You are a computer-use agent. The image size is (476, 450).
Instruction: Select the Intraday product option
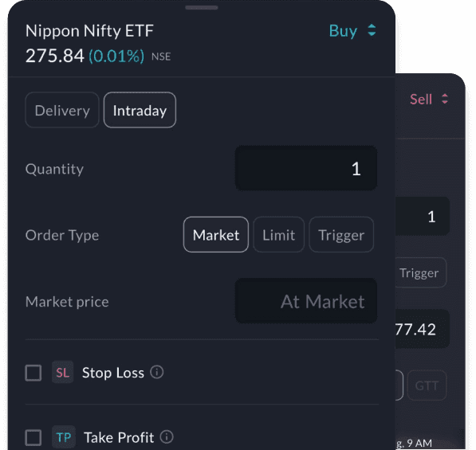pyautogui.click(x=140, y=110)
